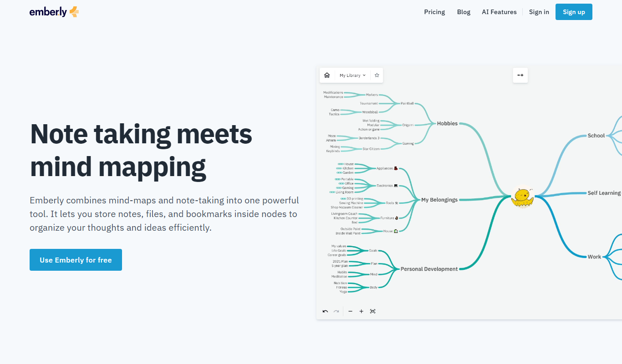
Task: Click the Goals branch node
Action: click(x=373, y=251)
